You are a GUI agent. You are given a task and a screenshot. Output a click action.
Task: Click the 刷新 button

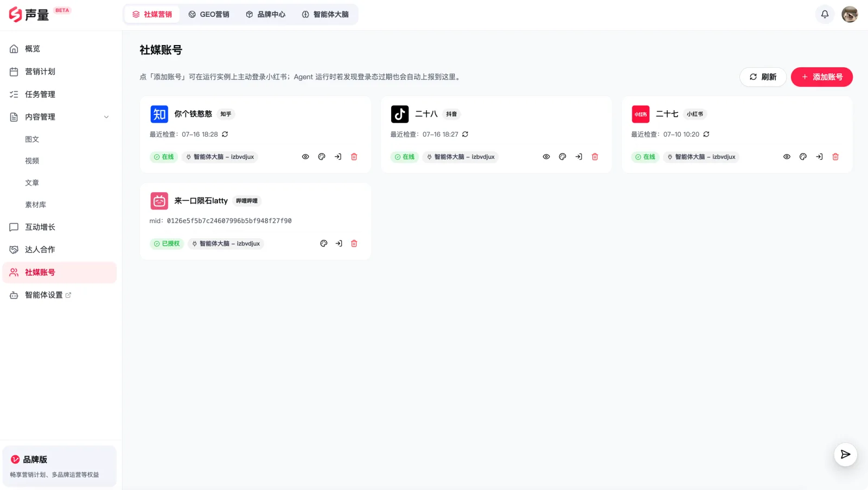coord(763,77)
